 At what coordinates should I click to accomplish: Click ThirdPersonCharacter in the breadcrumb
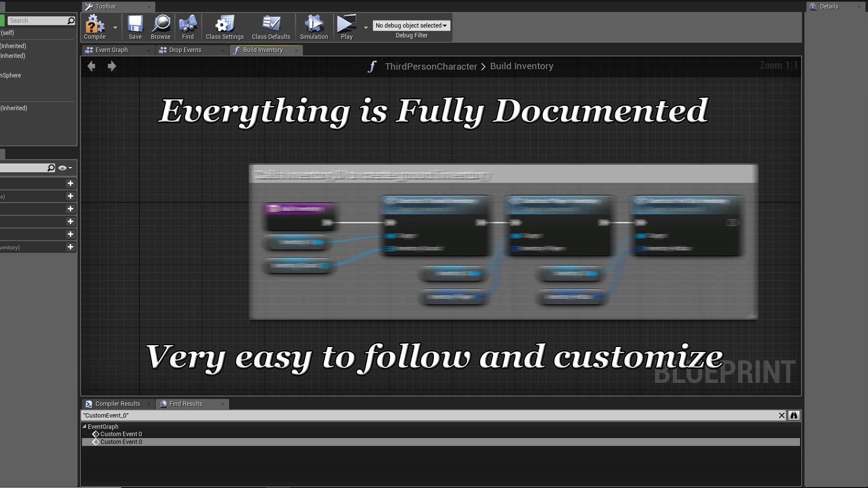coord(431,66)
